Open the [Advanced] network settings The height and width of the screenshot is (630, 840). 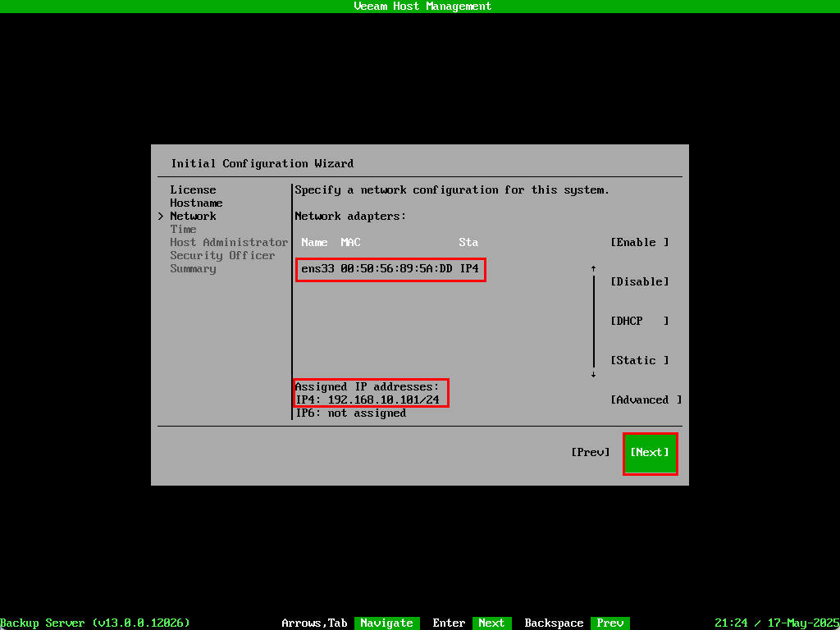[x=646, y=400]
